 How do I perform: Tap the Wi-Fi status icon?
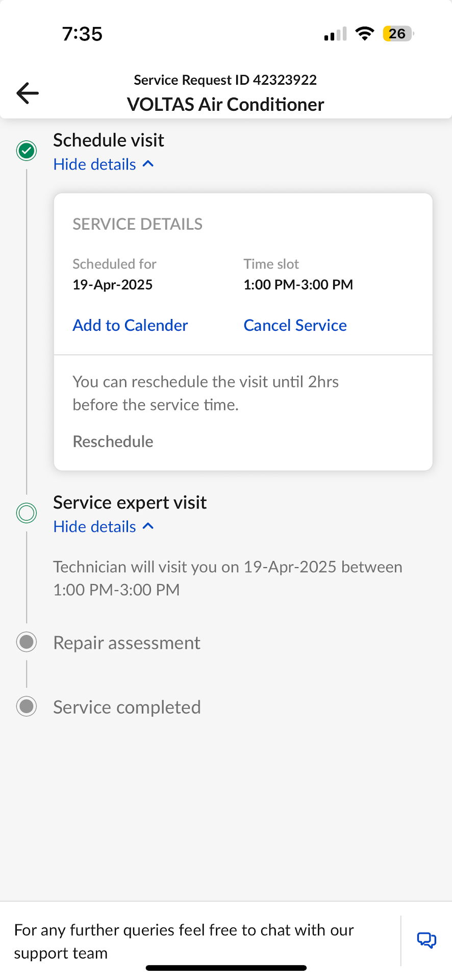(365, 34)
